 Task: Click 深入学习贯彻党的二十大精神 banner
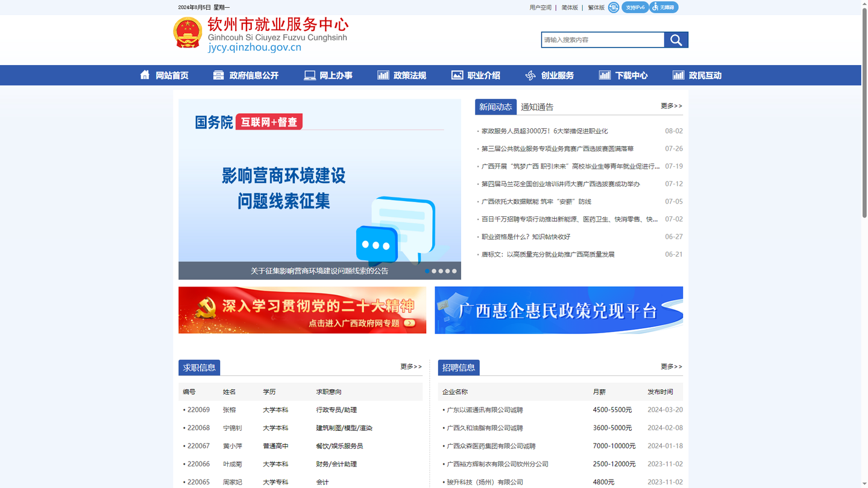click(302, 310)
